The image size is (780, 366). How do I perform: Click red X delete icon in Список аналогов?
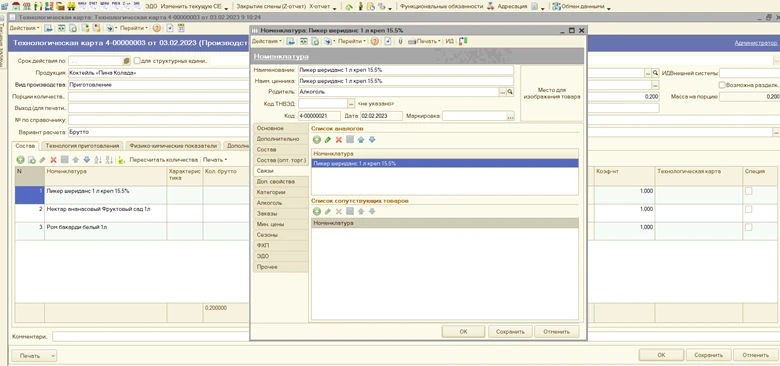coord(339,140)
